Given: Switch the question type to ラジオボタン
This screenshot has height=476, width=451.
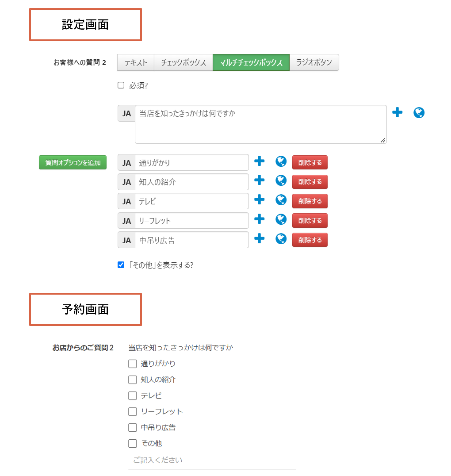Looking at the screenshot, I should [314, 62].
